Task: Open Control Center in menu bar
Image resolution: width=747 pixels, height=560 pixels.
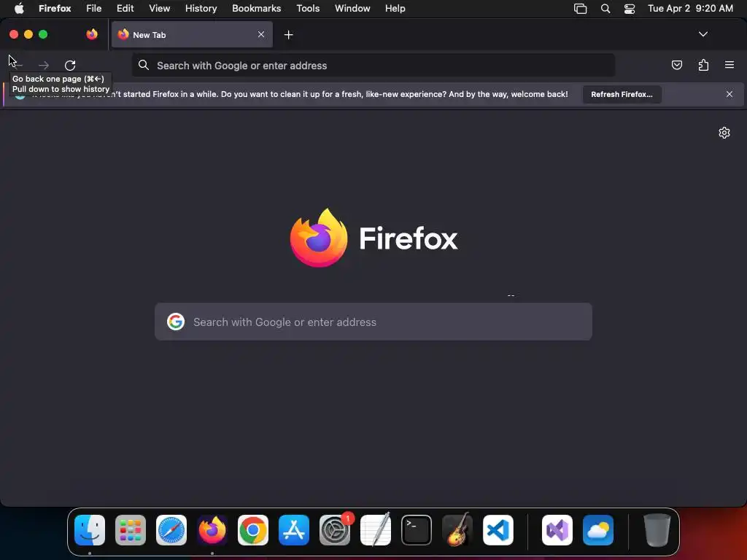Action: (x=630, y=9)
